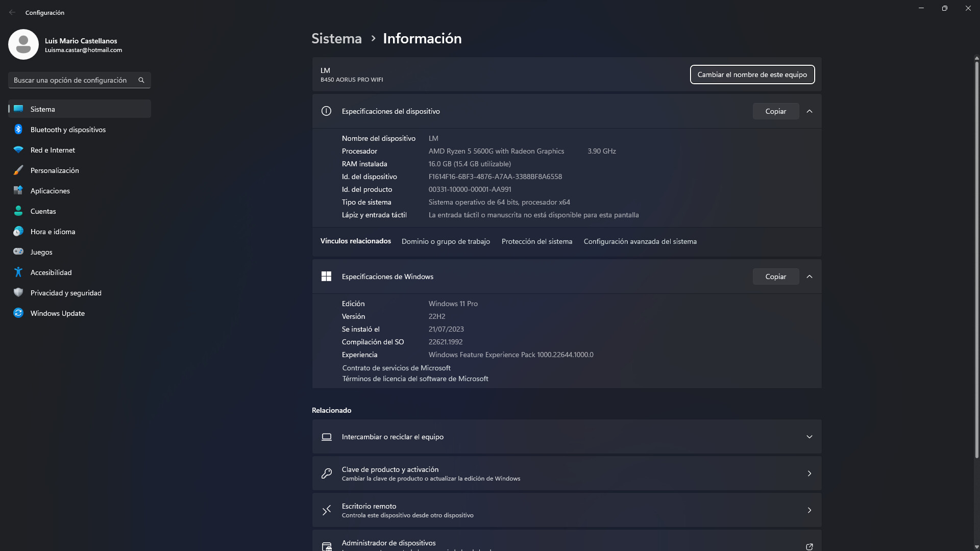Open Bluetooth y dispositivos settings
Screen dimensions: 980x551
click(80, 130)
